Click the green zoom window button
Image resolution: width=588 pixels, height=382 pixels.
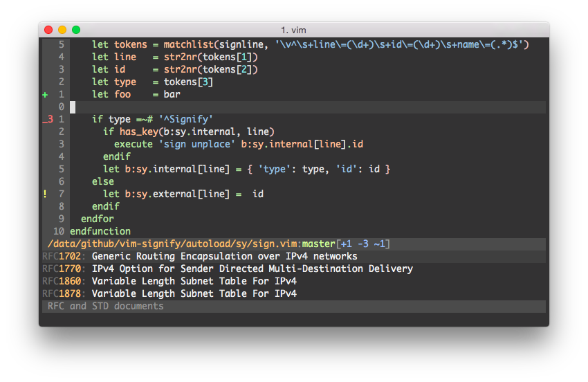click(x=76, y=30)
